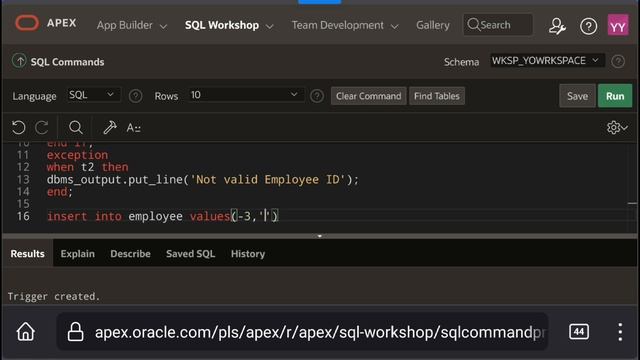Click line number 15 in gutter
The height and width of the screenshot is (360, 640).
click(23, 204)
